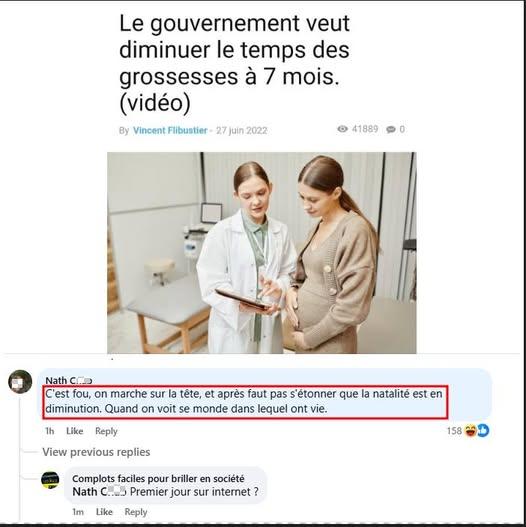Like the Premier jour sur internet reply
The height and width of the screenshot is (527, 526).
click(x=104, y=512)
